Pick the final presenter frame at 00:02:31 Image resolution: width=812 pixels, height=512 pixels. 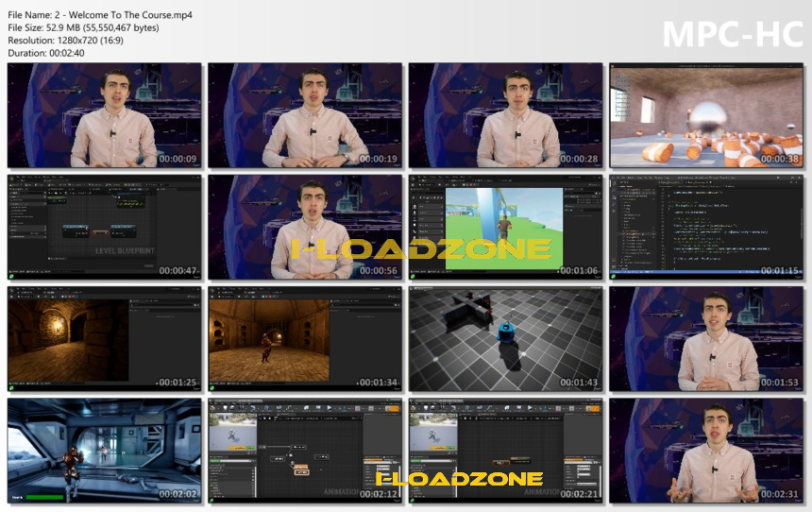(706, 451)
